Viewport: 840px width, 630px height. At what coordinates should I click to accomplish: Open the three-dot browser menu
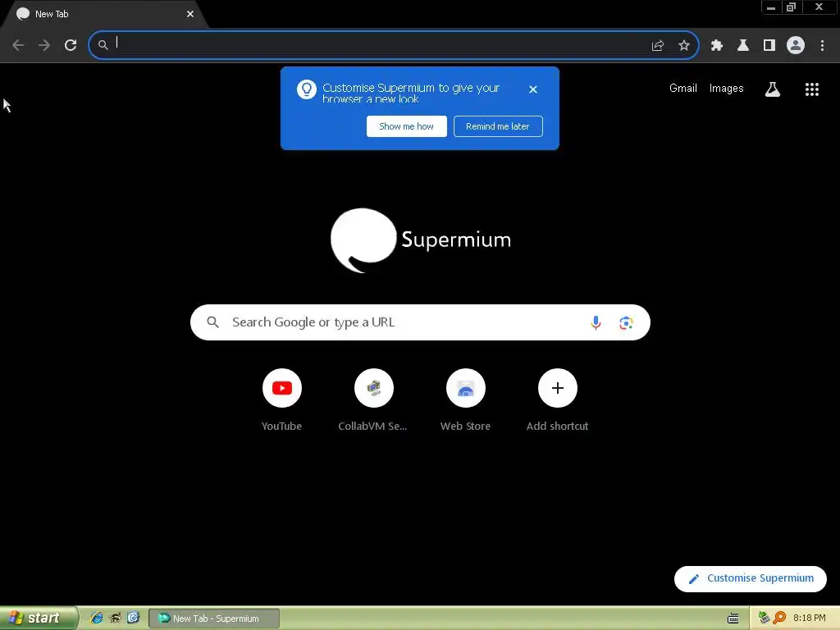click(822, 46)
